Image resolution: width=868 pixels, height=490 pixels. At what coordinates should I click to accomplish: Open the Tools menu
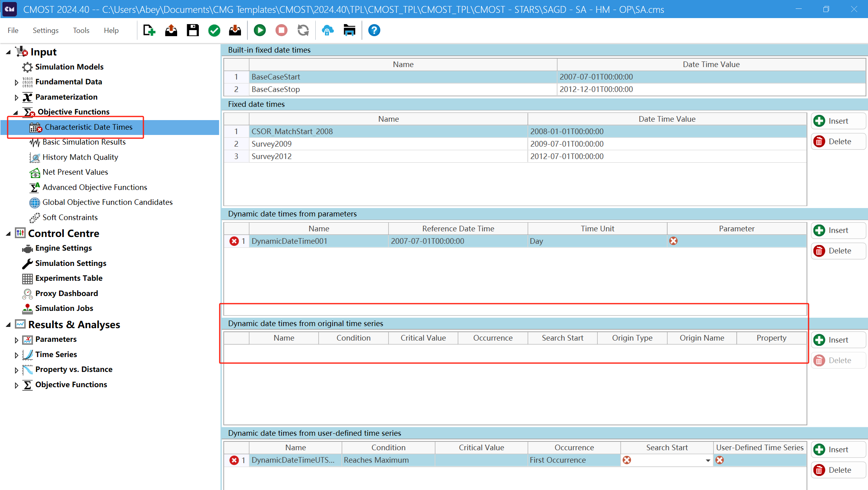[81, 31]
